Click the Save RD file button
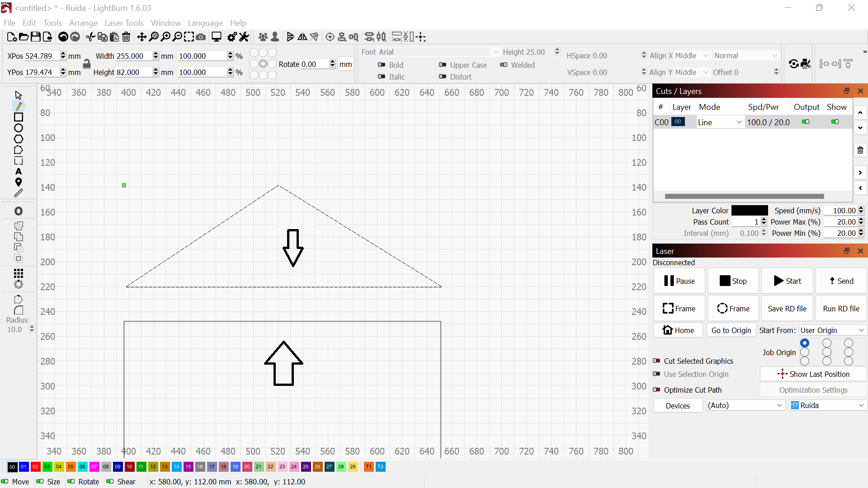Viewport: 868px width, 488px height. (787, 309)
